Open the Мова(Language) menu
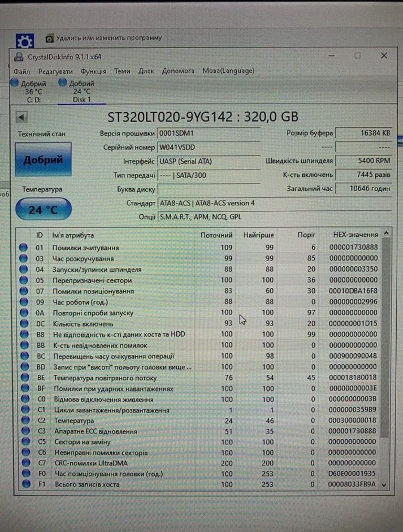This screenshot has height=532, width=403. point(228,71)
